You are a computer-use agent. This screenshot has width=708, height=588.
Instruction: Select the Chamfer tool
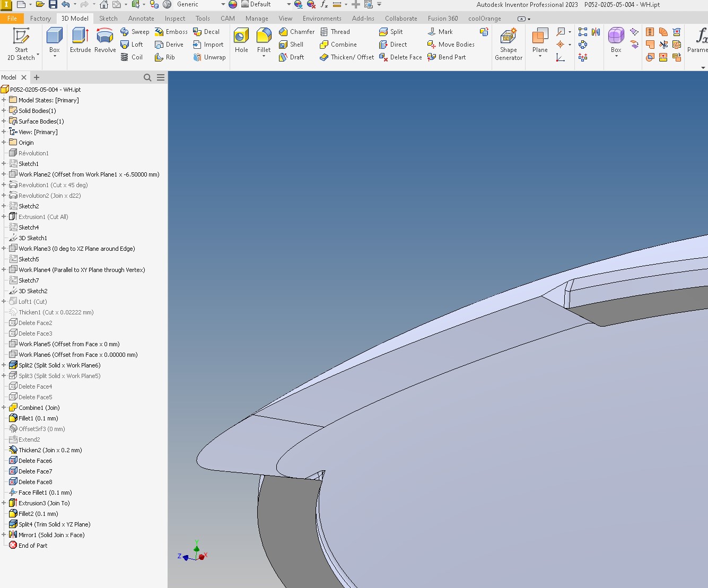(296, 31)
